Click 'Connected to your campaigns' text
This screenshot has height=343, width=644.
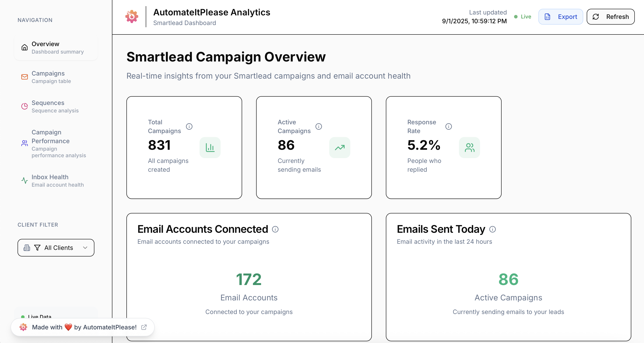click(x=249, y=312)
